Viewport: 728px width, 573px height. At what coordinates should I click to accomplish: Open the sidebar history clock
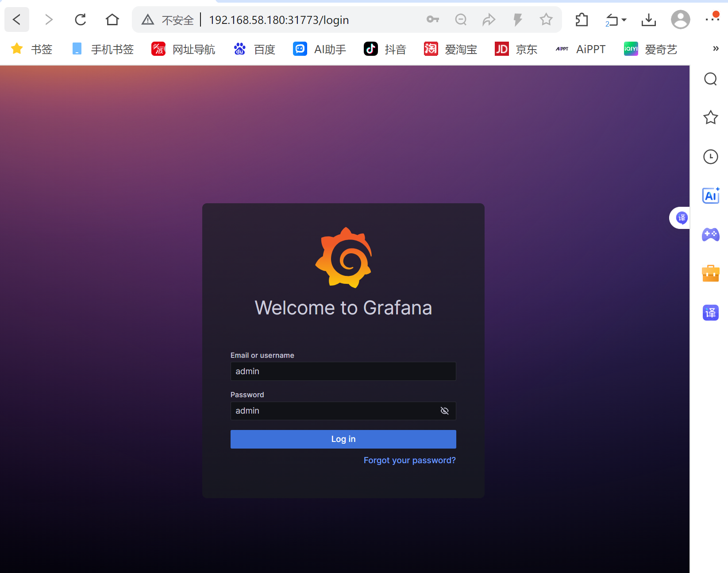711,156
